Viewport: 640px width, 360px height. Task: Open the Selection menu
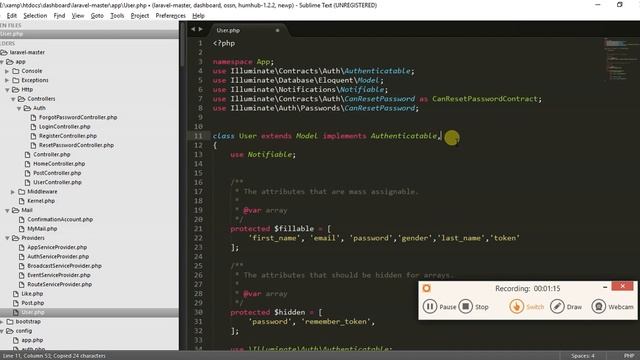[x=35, y=16]
